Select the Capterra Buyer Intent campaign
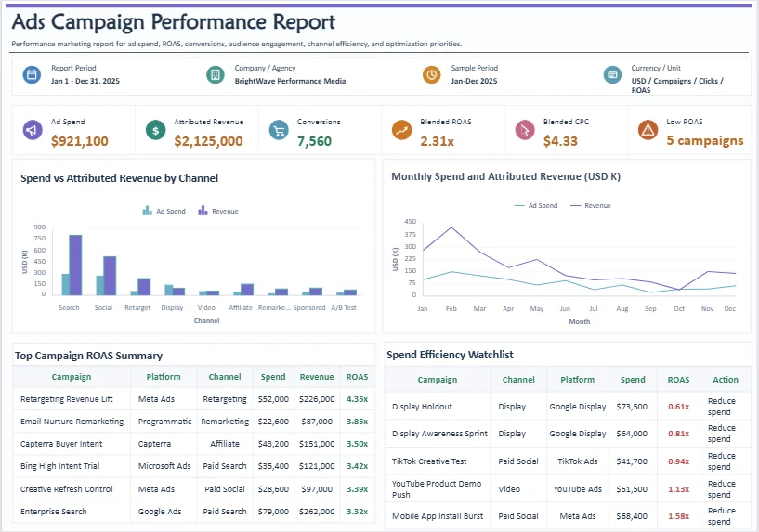759x532 pixels. [x=61, y=444]
